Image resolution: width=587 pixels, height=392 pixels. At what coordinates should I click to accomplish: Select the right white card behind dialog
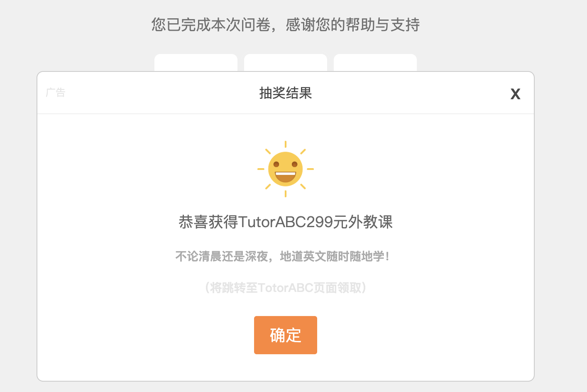375,63
